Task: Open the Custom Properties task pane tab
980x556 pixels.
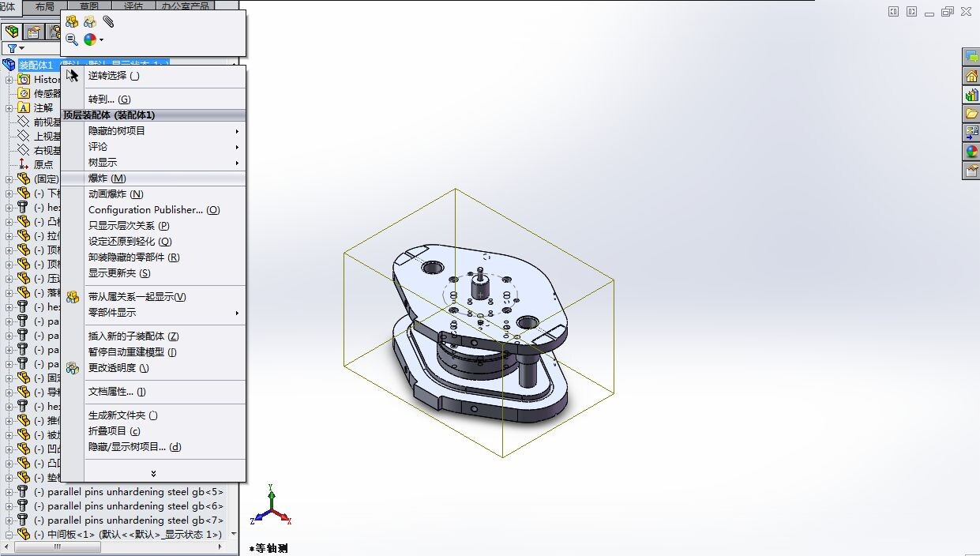Action: [x=971, y=171]
